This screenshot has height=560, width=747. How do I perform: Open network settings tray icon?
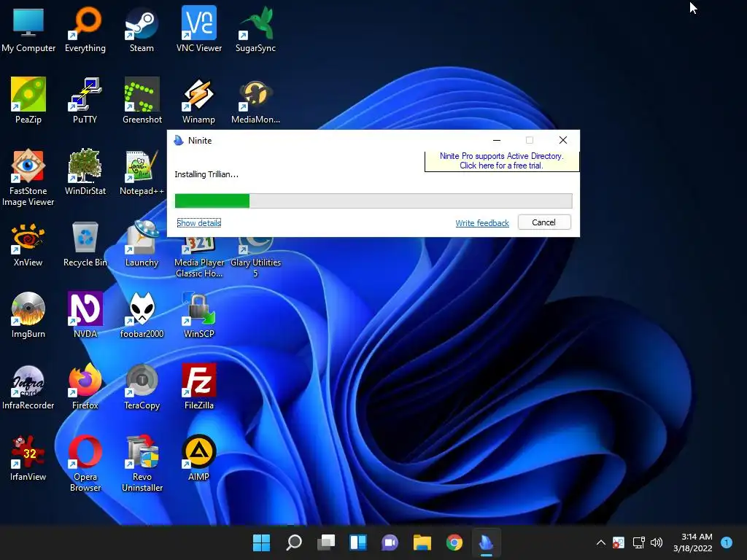(638, 542)
